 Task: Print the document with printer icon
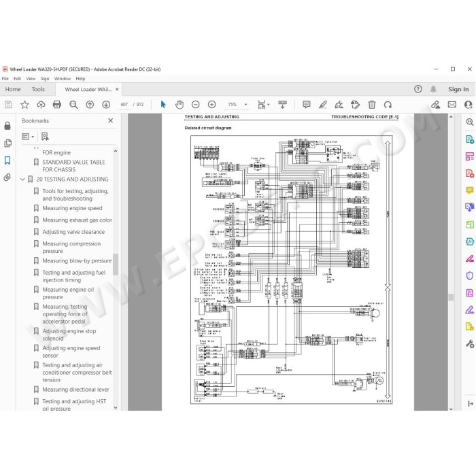56,105
